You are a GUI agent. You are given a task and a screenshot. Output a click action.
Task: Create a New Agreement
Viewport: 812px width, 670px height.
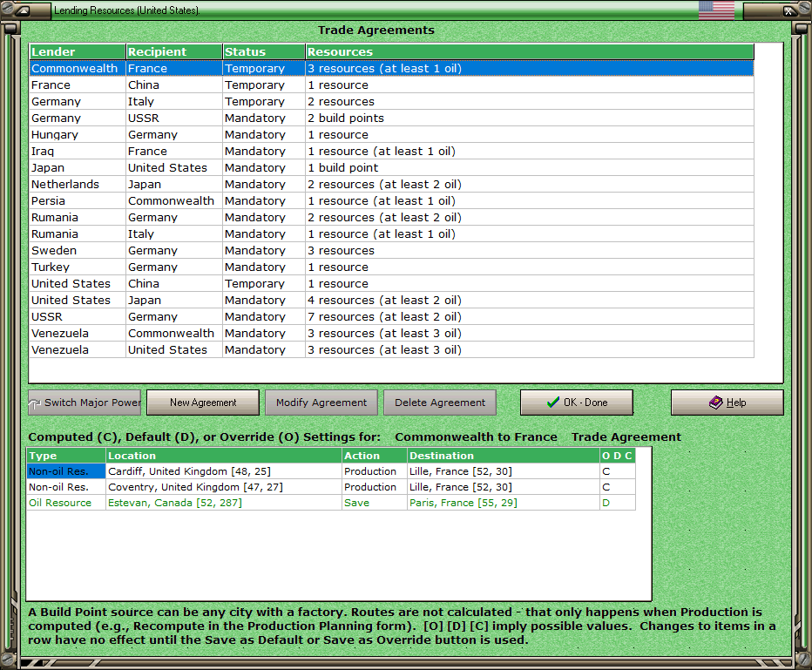click(x=203, y=403)
